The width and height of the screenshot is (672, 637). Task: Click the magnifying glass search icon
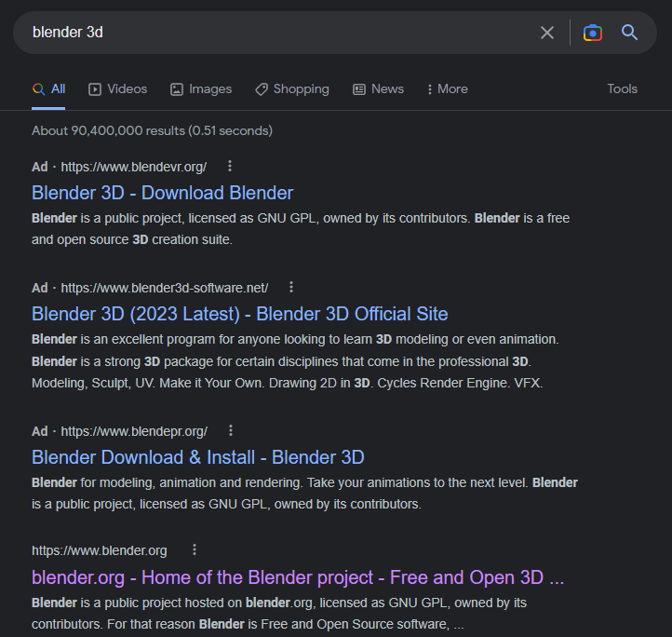629,33
